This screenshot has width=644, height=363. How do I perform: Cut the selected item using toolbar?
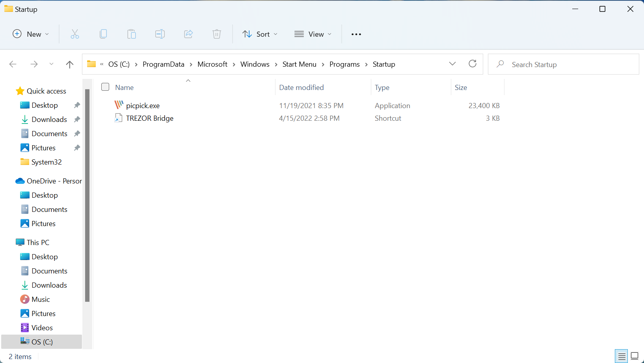pyautogui.click(x=75, y=34)
